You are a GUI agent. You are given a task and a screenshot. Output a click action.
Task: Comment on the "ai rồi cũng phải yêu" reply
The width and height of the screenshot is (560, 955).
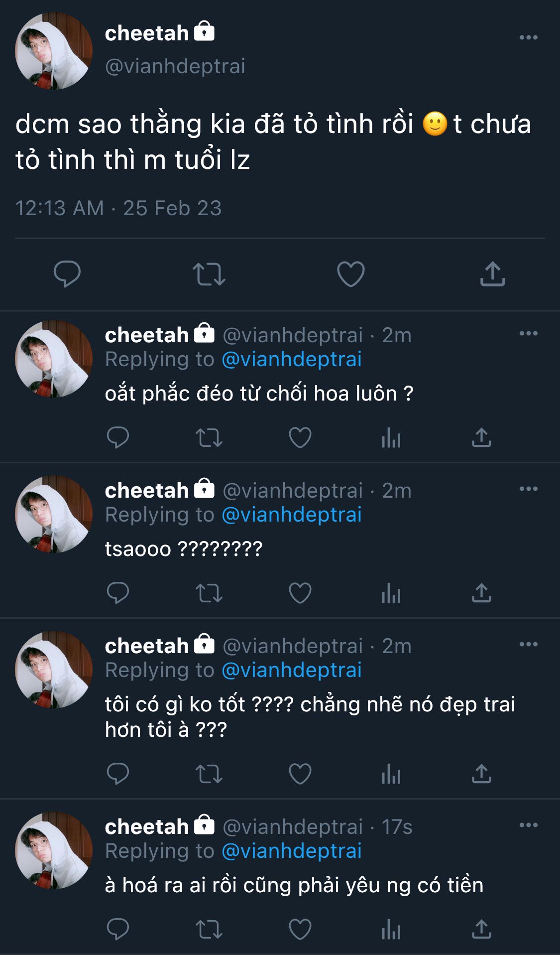118,930
